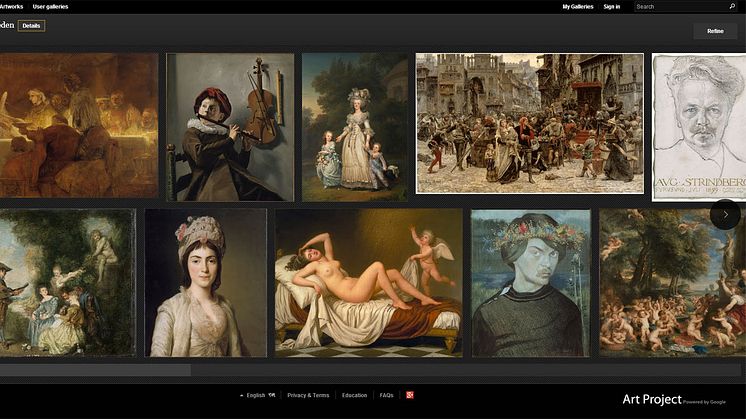
Task: Open the man with flower wreath portrait
Action: point(530,283)
